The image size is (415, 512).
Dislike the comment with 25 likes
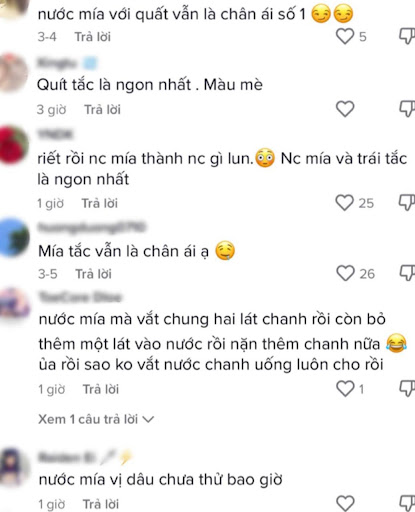407,203
